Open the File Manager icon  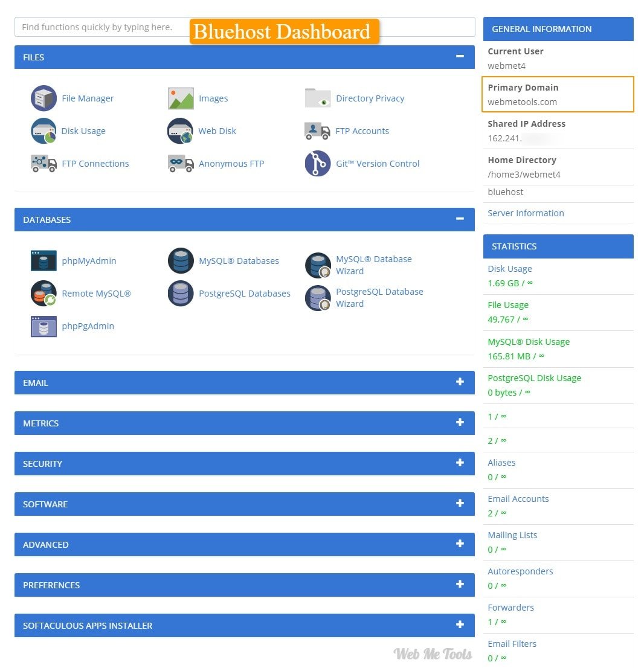click(43, 98)
